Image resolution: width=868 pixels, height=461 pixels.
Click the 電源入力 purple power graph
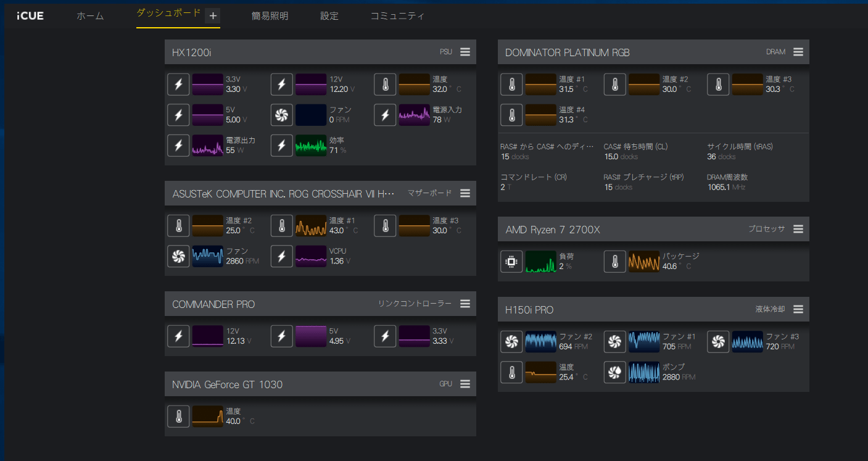point(415,115)
